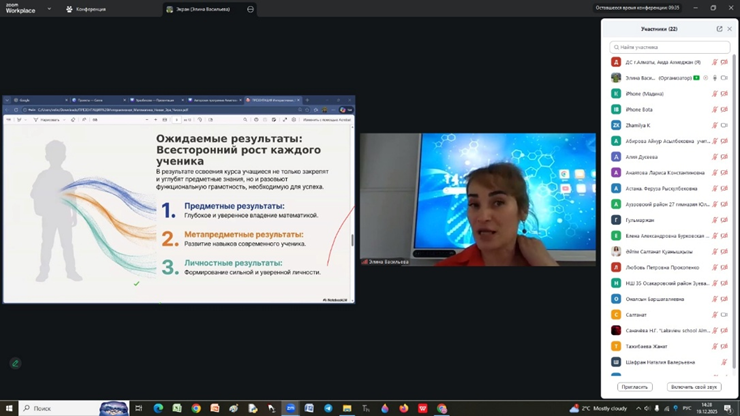This screenshot has width=740, height=416.
Task: Pop out the Участники panel
Action: [719, 29]
